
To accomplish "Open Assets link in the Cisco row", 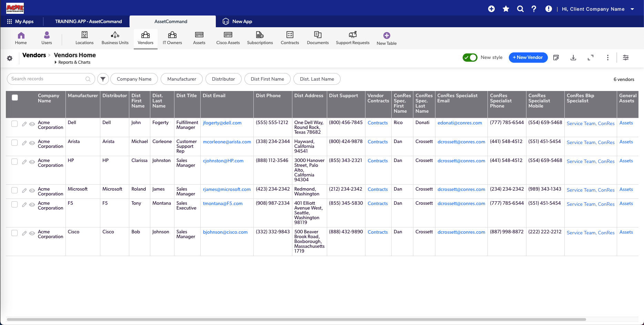I will pos(626,232).
